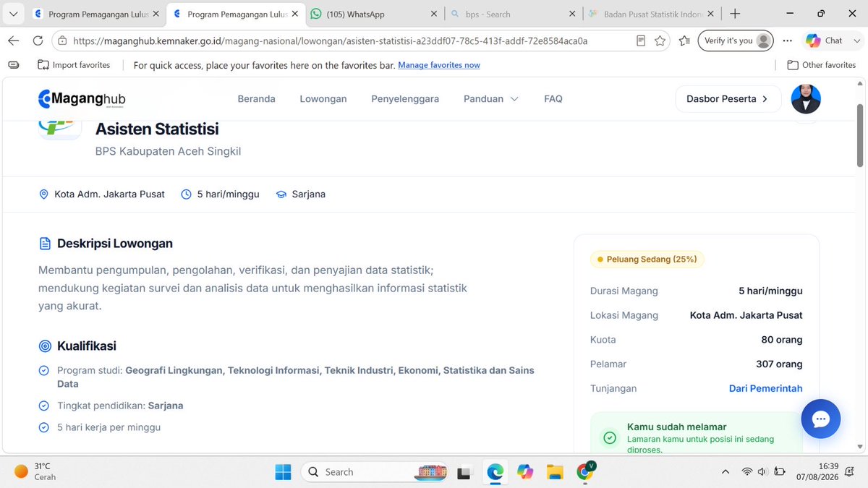Open Google Chrome from taskbar
Screen dimensions: 868x488
pos(585,472)
